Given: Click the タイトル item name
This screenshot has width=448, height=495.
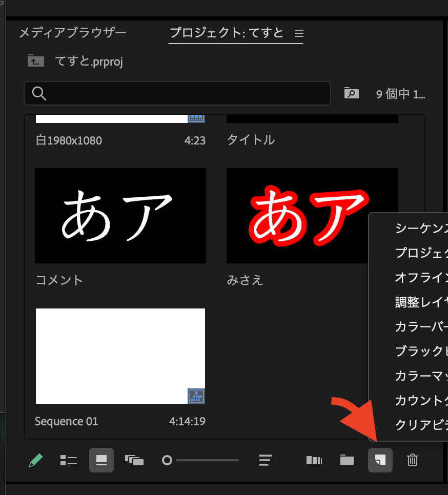Looking at the screenshot, I should pyautogui.click(x=251, y=140).
